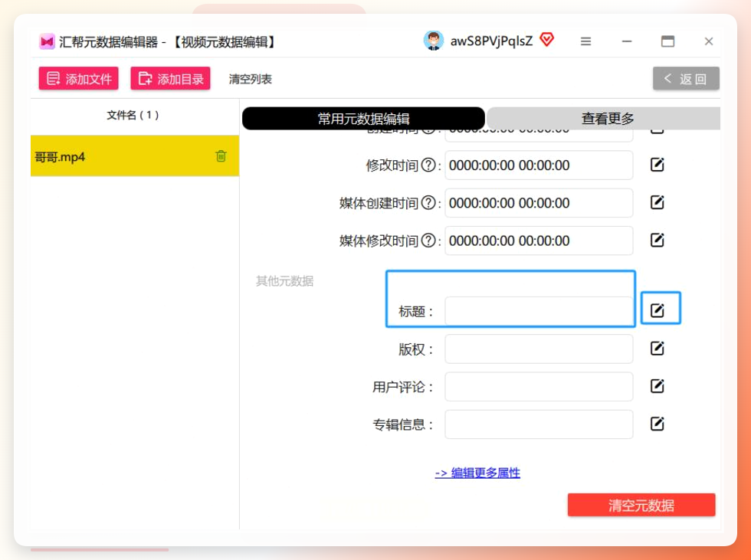751x560 pixels.
Task: Click the 返回 back button
Action: click(686, 78)
